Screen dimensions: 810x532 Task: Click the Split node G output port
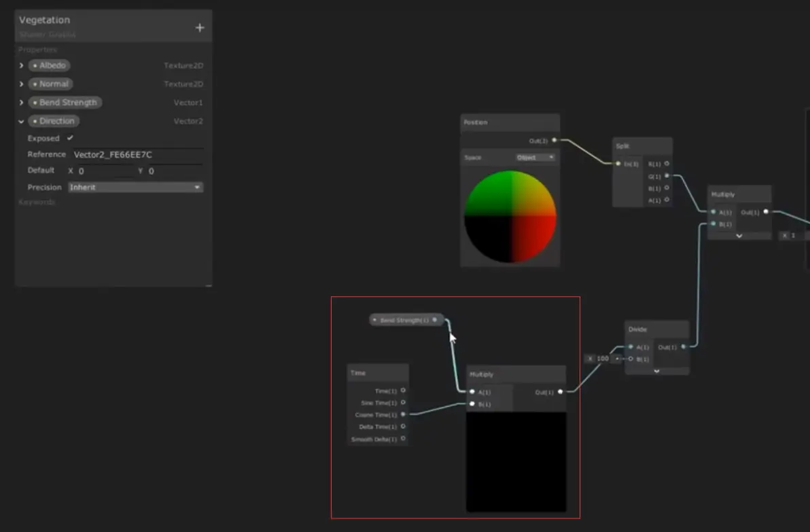(x=667, y=176)
